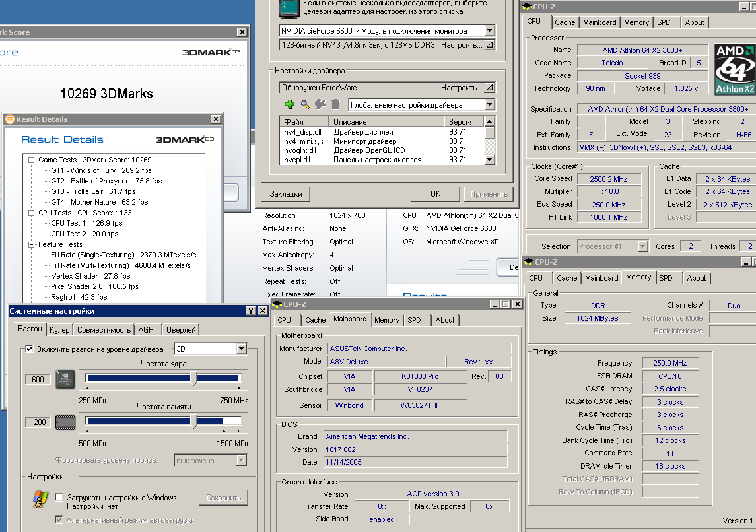Click the core frequency slider right arrow

point(239,388)
